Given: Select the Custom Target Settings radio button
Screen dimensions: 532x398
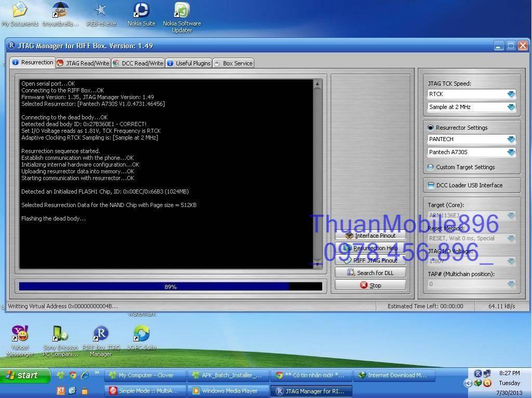Looking at the screenshot, I should coord(431,167).
